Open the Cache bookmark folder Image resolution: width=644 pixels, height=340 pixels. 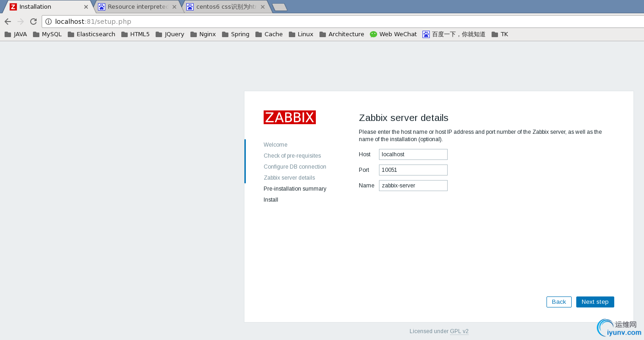tap(269, 34)
